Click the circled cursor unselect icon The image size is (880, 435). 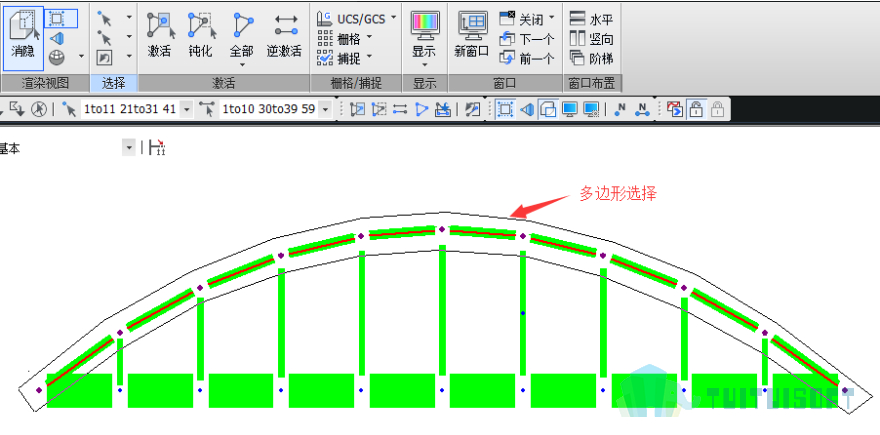click(38, 109)
